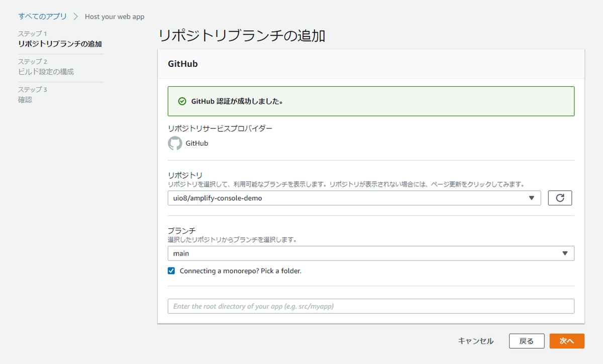The image size is (603, 364).
Task: Uncheck the monorepo folder checkbox
Action: [171, 271]
